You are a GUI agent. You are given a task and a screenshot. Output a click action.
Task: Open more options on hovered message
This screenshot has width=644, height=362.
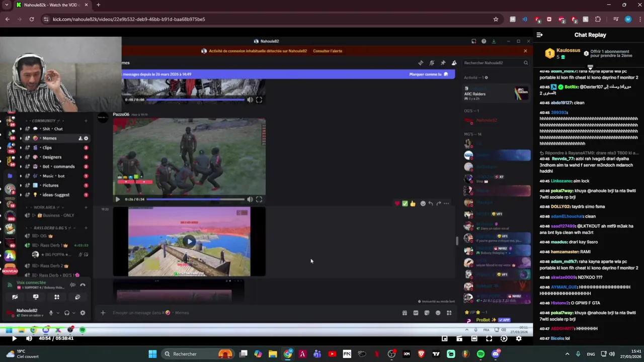tap(446, 204)
